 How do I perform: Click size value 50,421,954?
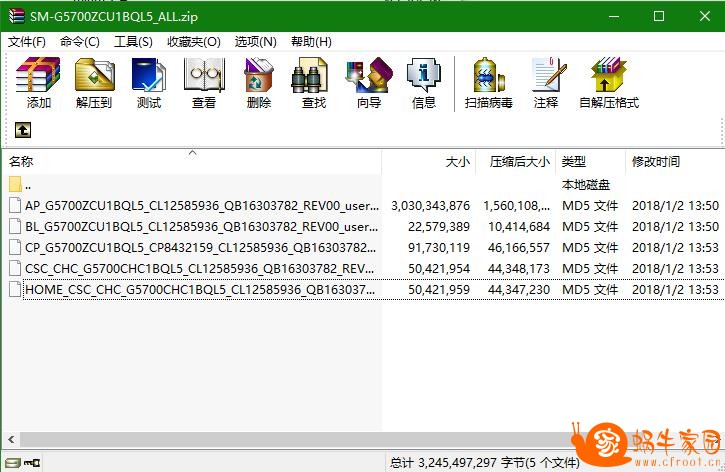point(439,269)
